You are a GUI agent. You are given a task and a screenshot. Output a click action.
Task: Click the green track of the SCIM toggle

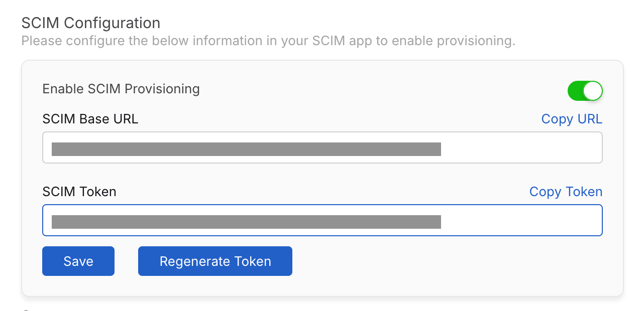pyautogui.click(x=575, y=91)
